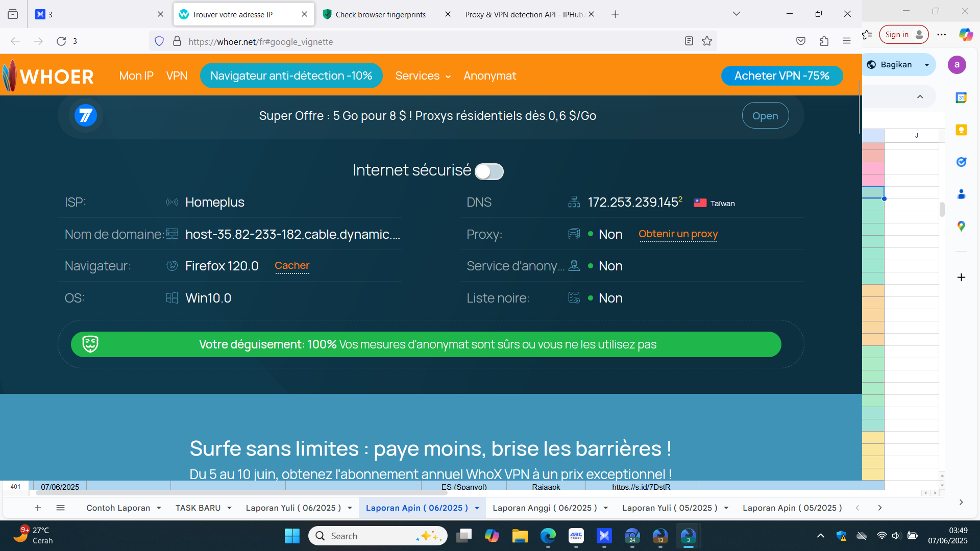Click the Open button in the offer banner

tap(765, 116)
